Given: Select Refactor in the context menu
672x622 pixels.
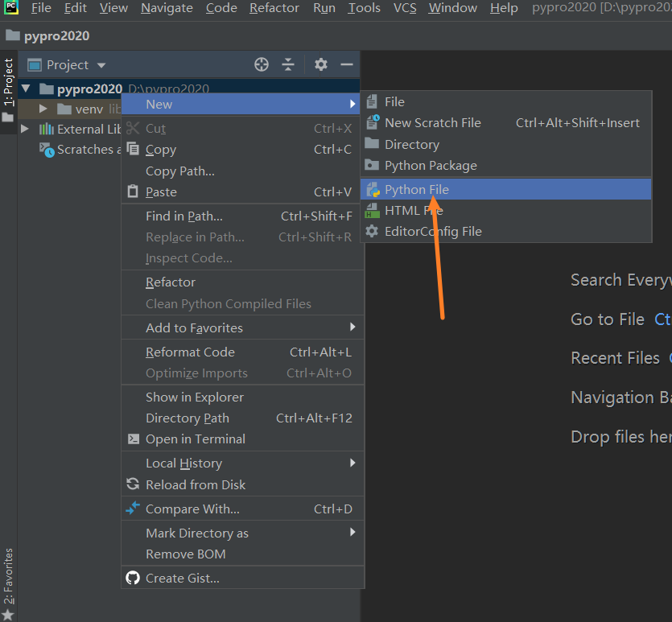Looking at the screenshot, I should point(242,282).
